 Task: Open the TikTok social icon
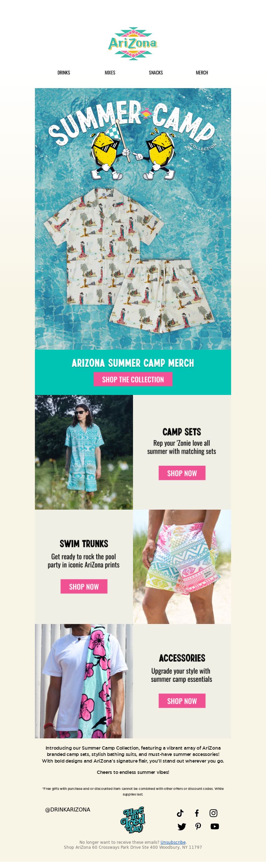(x=180, y=813)
